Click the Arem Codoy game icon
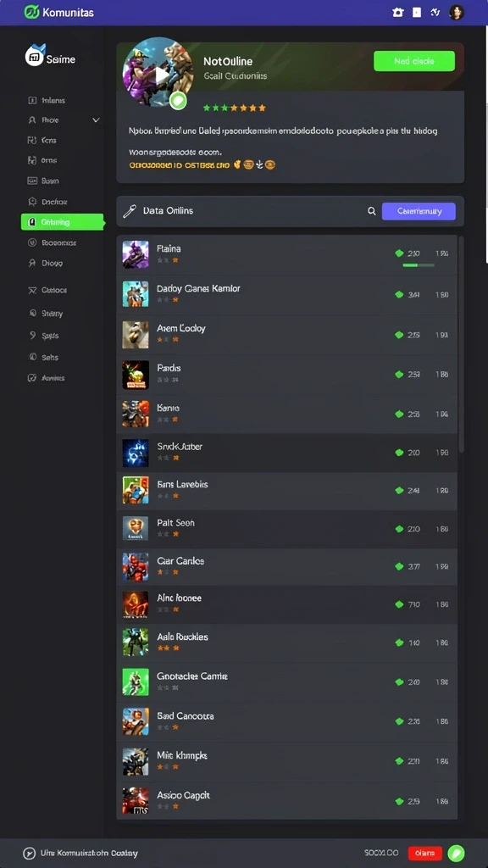The image size is (488, 868). coord(136,334)
